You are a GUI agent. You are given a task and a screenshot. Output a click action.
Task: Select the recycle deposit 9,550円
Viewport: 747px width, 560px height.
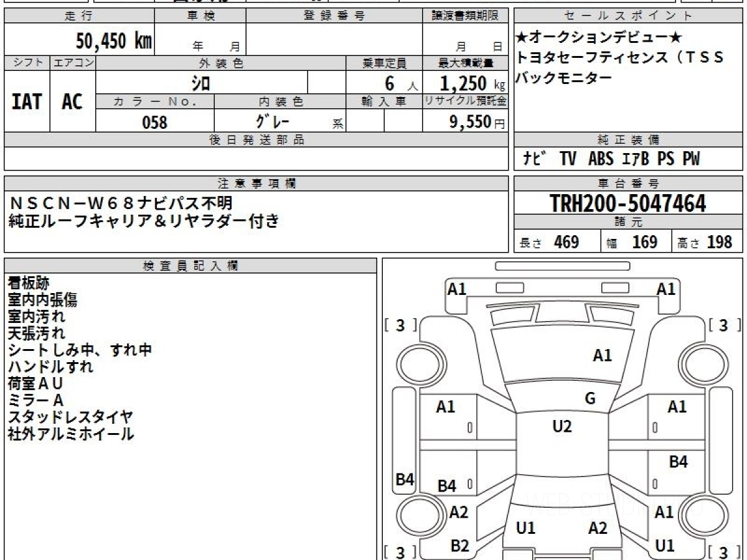tap(477, 122)
